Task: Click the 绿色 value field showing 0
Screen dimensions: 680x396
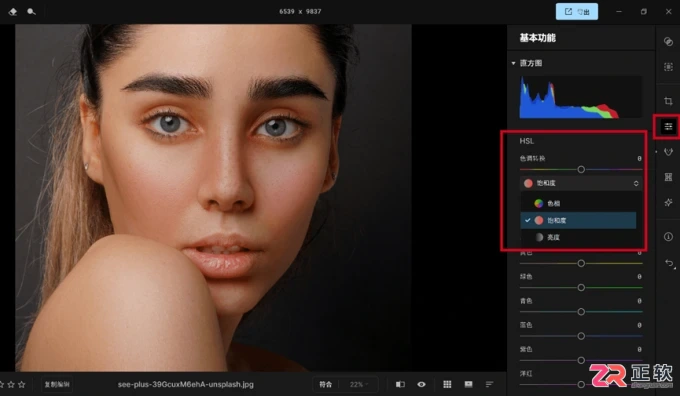Action: click(x=639, y=277)
